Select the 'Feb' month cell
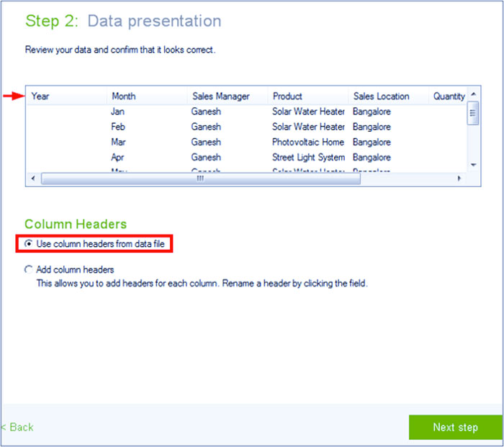The height and width of the screenshot is (447, 504). [x=118, y=127]
